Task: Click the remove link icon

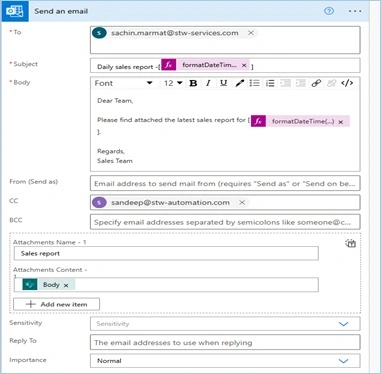Action: pyautogui.click(x=331, y=83)
